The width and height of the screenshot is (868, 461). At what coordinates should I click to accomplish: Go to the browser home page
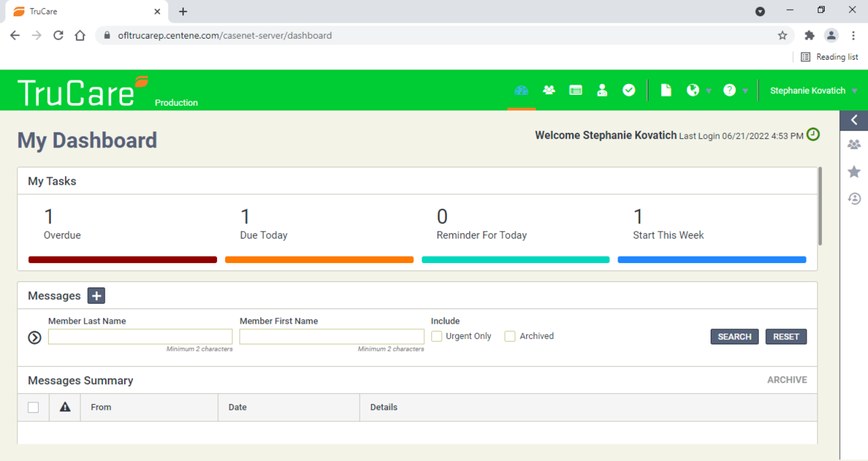click(x=80, y=35)
